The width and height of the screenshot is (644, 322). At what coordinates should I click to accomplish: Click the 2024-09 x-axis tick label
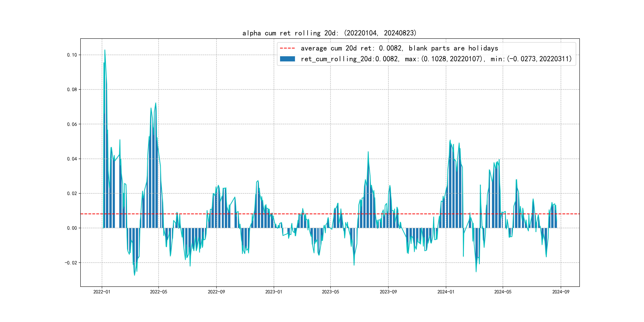point(561,292)
